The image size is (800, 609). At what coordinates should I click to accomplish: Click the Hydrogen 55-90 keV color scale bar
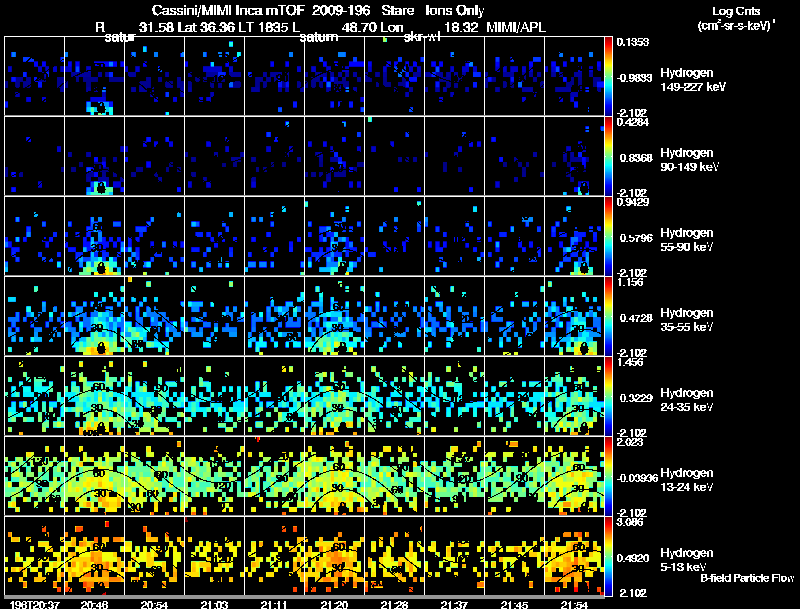click(x=608, y=236)
